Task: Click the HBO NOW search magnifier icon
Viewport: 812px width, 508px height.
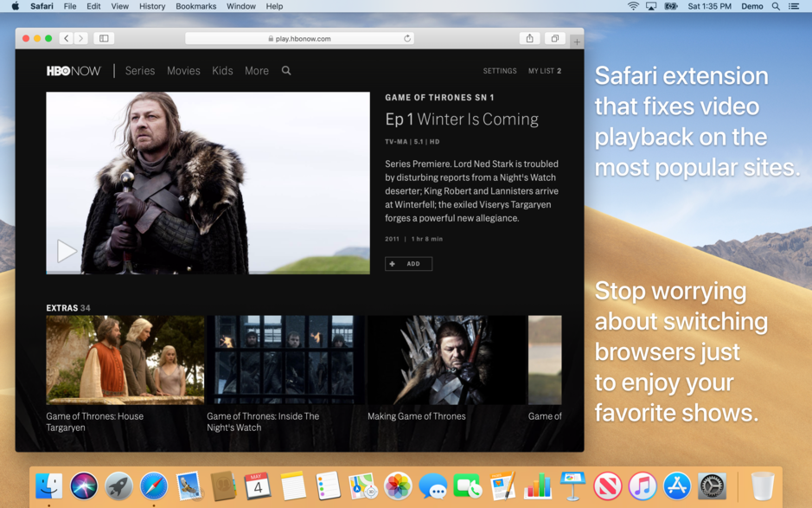Action: 286,70
